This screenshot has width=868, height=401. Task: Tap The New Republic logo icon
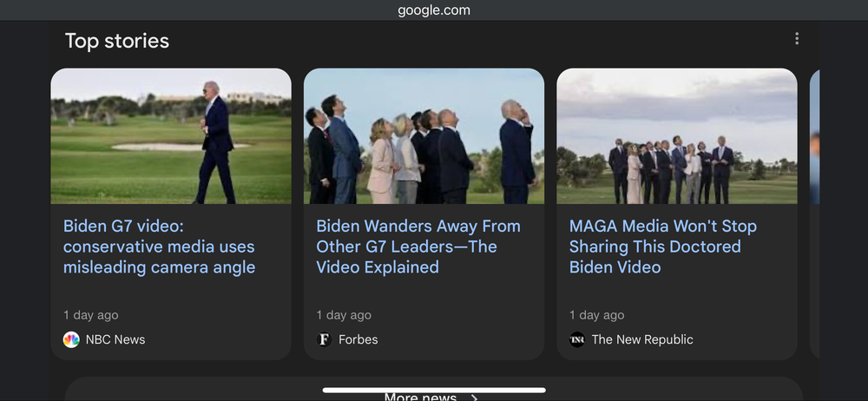pos(577,339)
